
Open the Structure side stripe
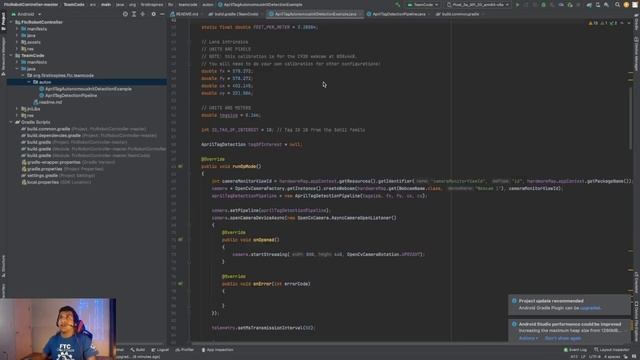coord(3,266)
